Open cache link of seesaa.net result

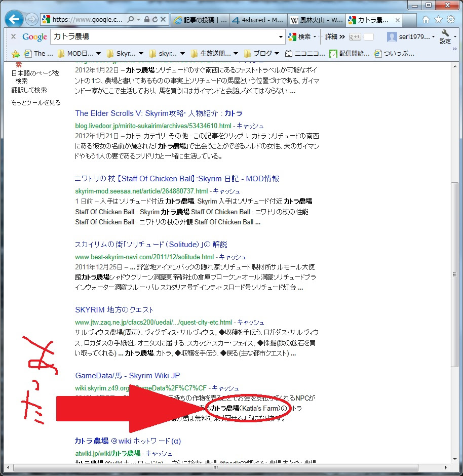(226, 191)
